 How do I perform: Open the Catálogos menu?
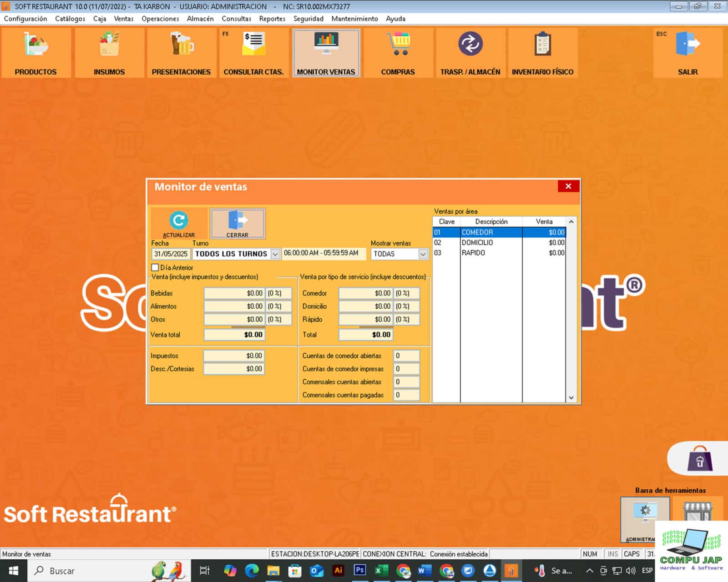pyautogui.click(x=70, y=19)
